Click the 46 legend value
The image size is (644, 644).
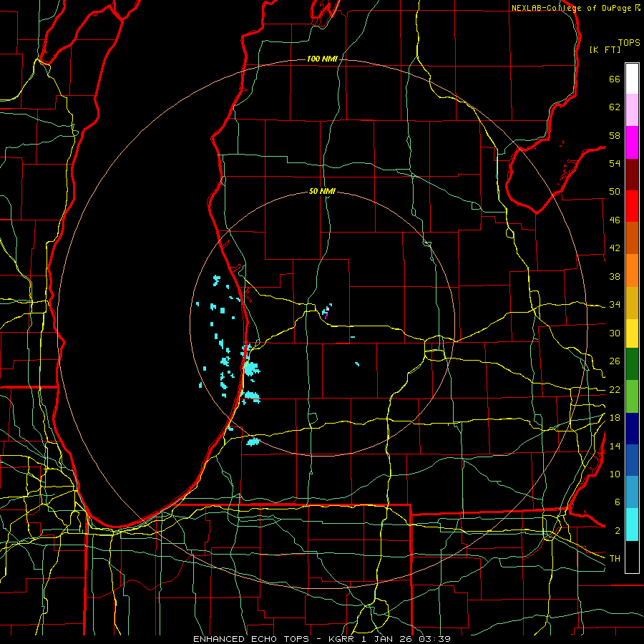615,220
